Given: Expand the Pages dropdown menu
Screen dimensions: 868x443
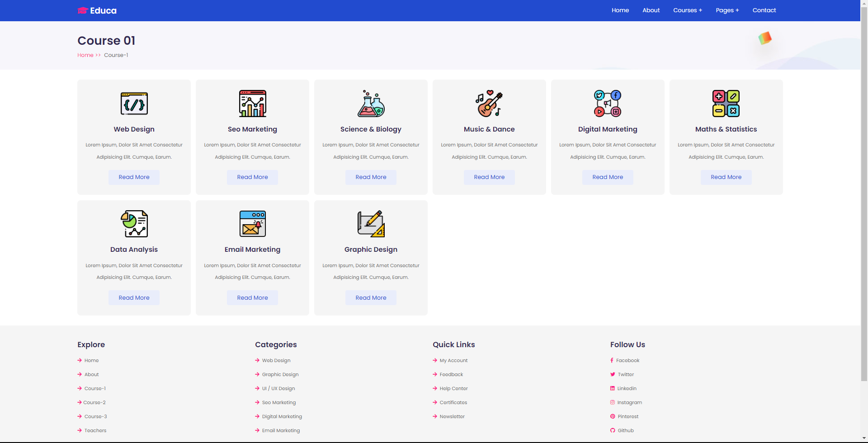Looking at the screenshot, I should point(727,10).
